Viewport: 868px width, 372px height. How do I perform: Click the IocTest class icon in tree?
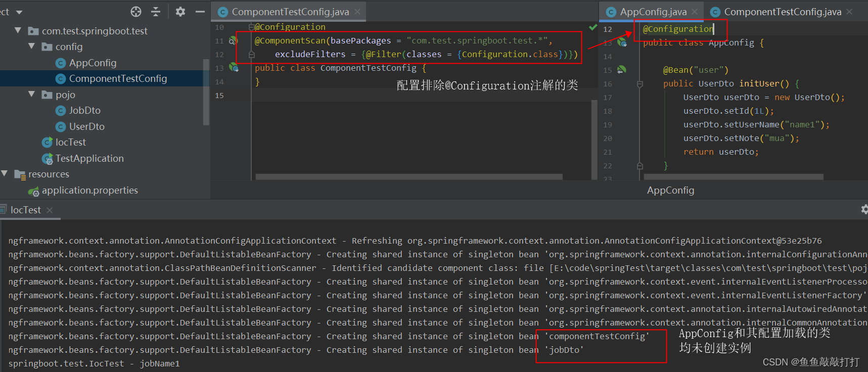[48, 143]
